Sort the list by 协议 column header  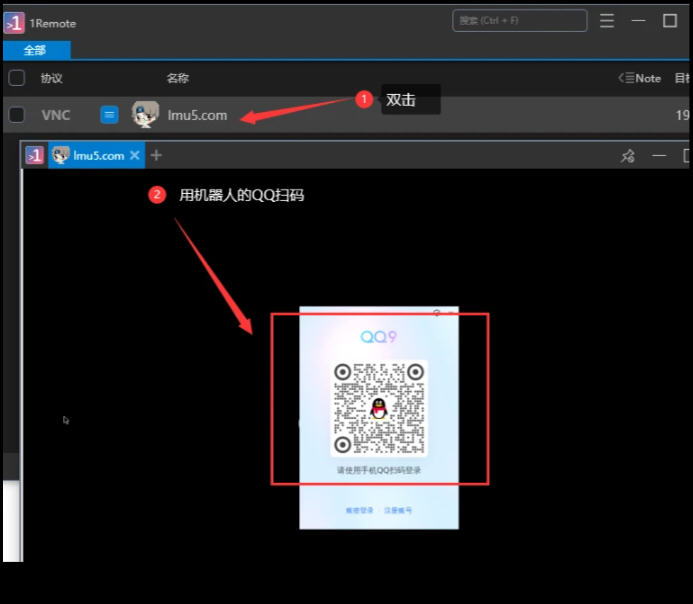(52, 78)
